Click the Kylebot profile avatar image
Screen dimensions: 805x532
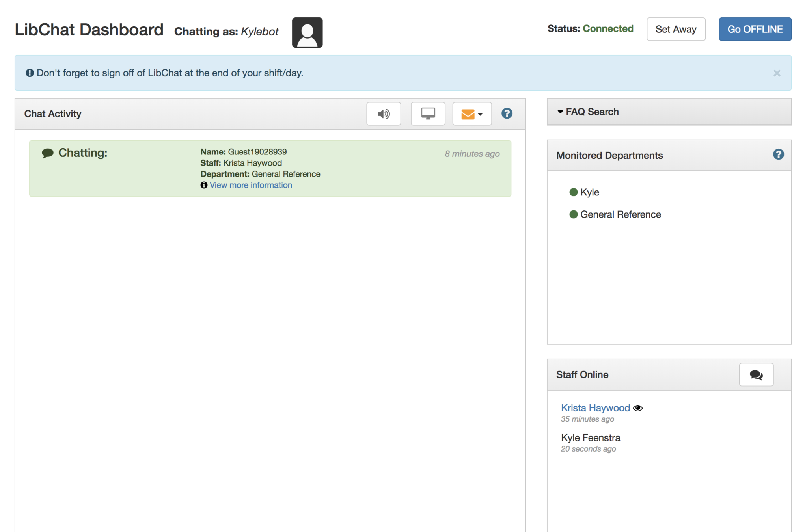coord(307,32)
